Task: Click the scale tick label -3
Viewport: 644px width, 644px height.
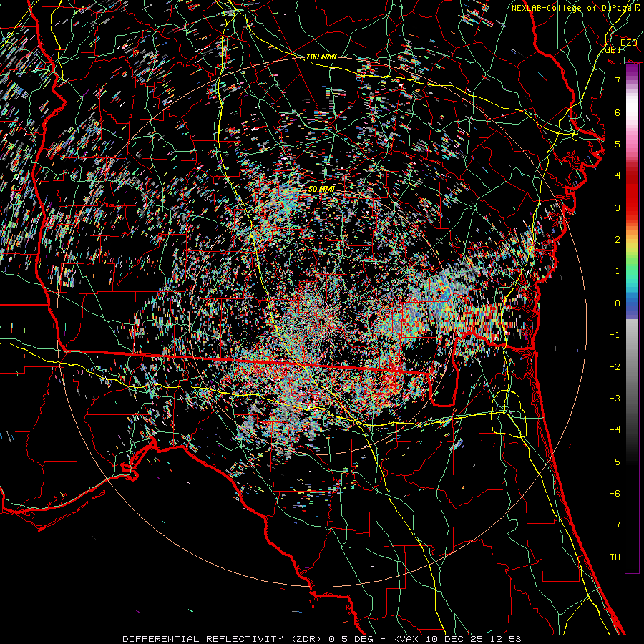Action: 615,399
